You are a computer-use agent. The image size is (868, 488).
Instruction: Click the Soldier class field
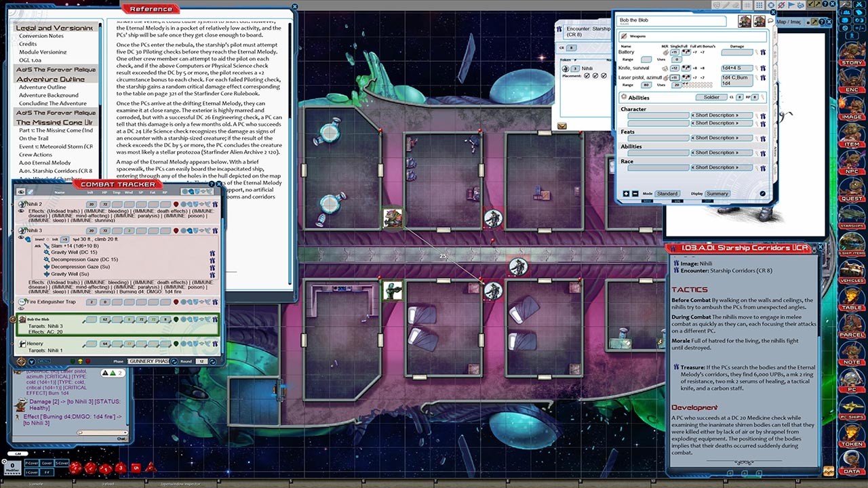[x=711, y=98]
